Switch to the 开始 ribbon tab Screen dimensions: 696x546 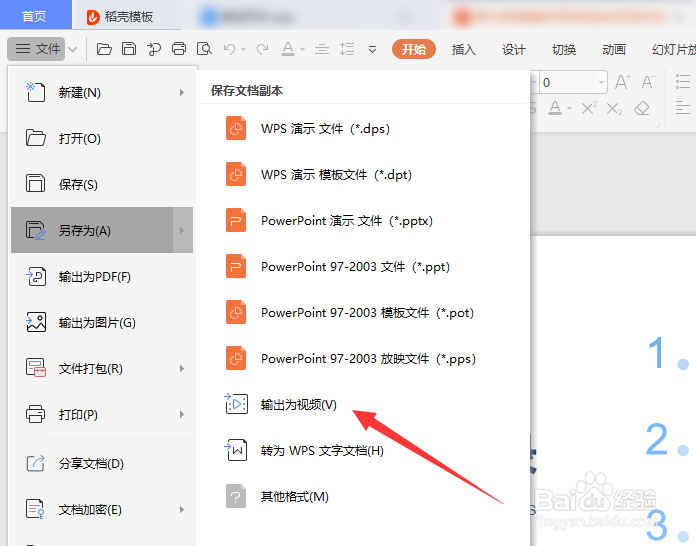414,49
